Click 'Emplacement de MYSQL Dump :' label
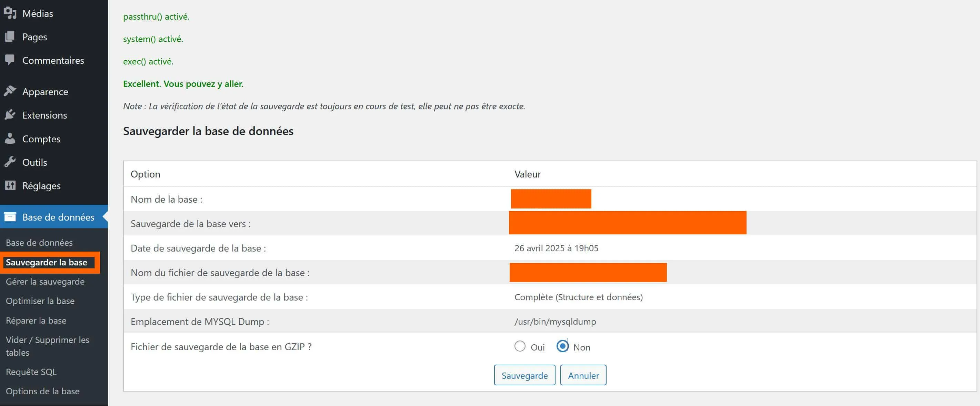The height and width of the screenshot is (406, 980). point(200,322)
